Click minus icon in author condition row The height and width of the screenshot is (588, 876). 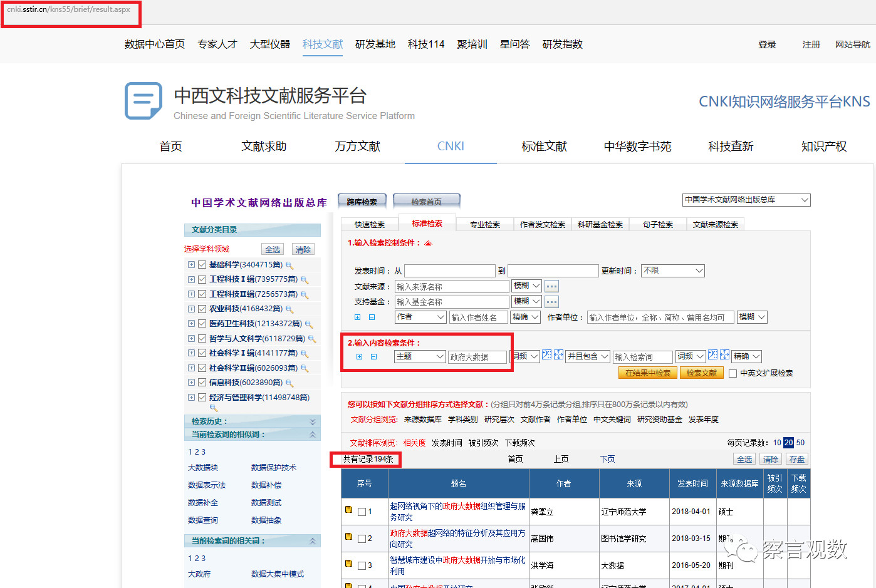click(372, 317)
